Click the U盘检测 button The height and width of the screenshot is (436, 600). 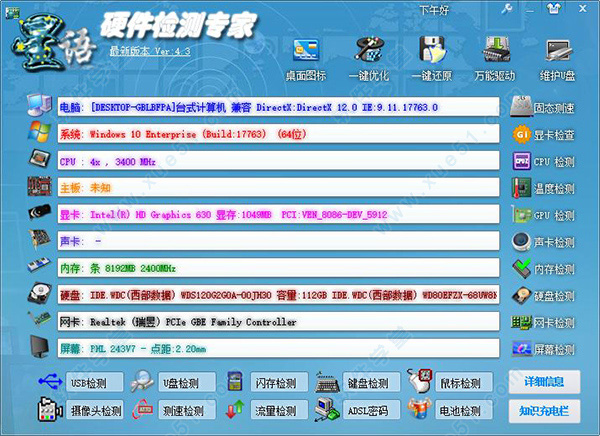(187, 382)
